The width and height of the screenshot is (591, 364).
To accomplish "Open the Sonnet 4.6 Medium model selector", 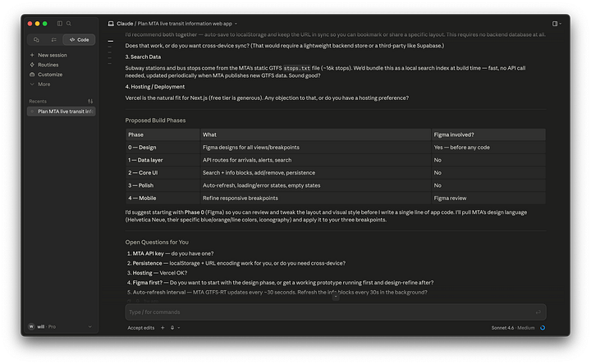I will (x=513, y=328).
